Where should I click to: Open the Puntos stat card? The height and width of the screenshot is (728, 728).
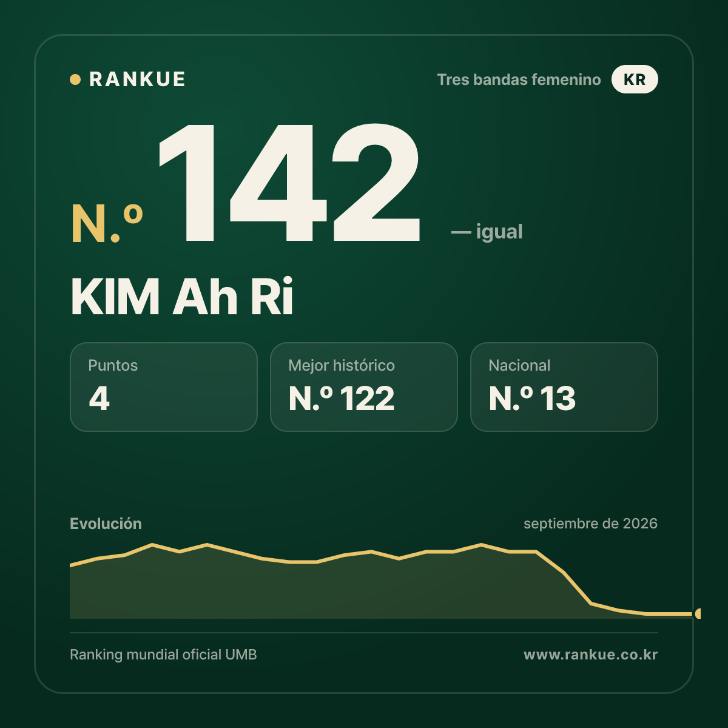[x=164, y=387]
